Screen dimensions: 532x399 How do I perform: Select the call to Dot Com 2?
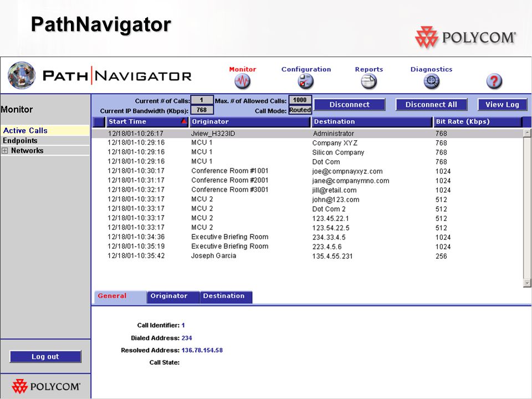click(308, 209)
